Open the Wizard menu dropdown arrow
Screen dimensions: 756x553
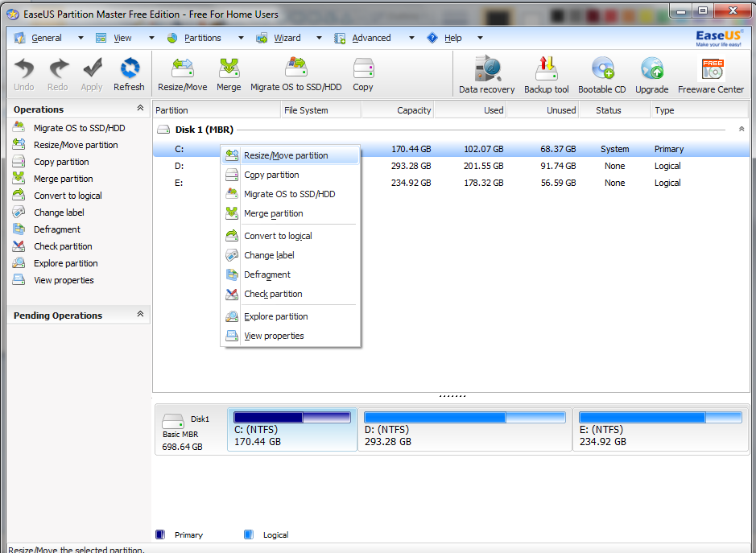click(x=319, y=38)
